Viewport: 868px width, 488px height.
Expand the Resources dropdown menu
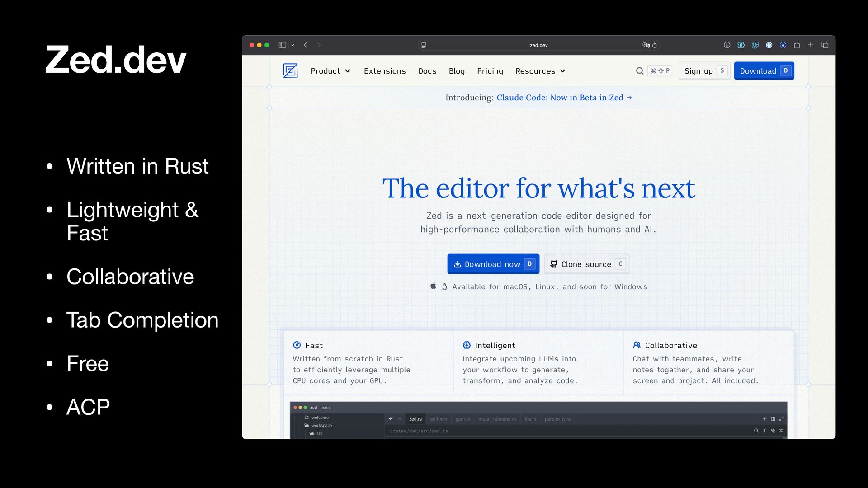(541, 71)
